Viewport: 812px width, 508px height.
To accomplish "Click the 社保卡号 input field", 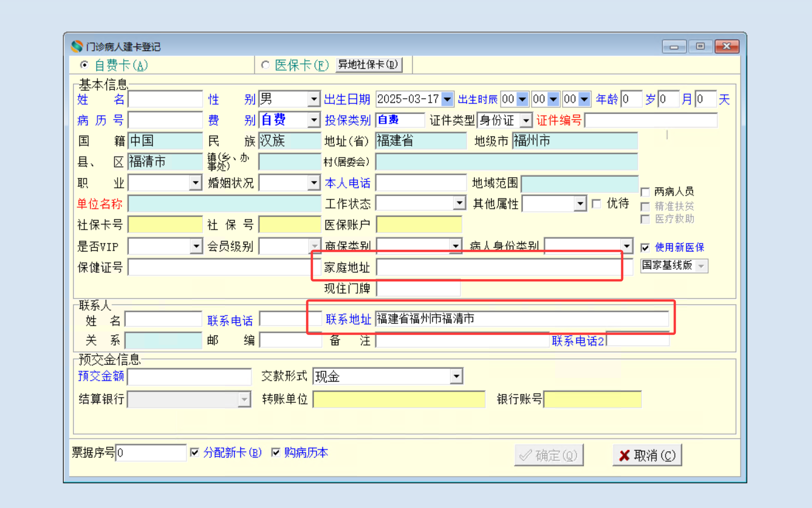I will pos(165,225).
